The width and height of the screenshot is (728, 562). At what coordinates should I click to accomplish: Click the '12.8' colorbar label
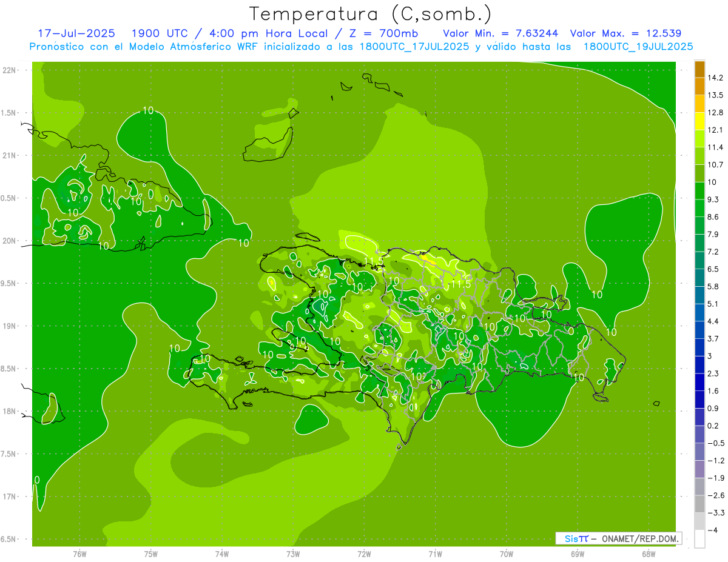(x=715, y=113)
